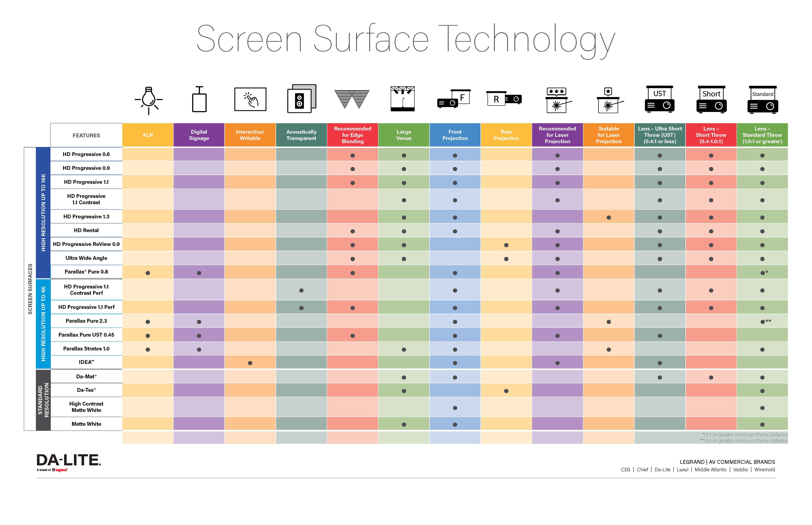Click the Edge Blending projector icon
Screen dimensions: 812x525
coord(352,101)
